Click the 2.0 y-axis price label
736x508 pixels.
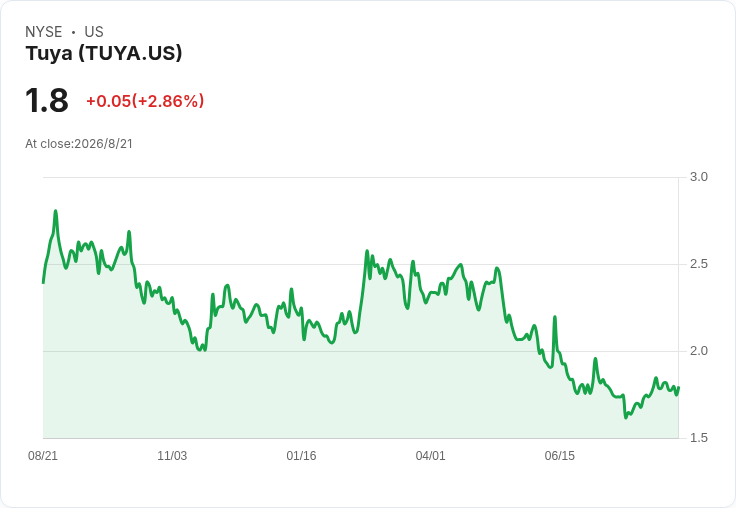(x=698, y=351)
